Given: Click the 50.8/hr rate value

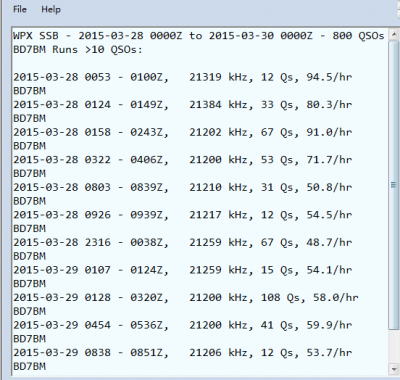Looking at the screenshot, I should 329,187.
